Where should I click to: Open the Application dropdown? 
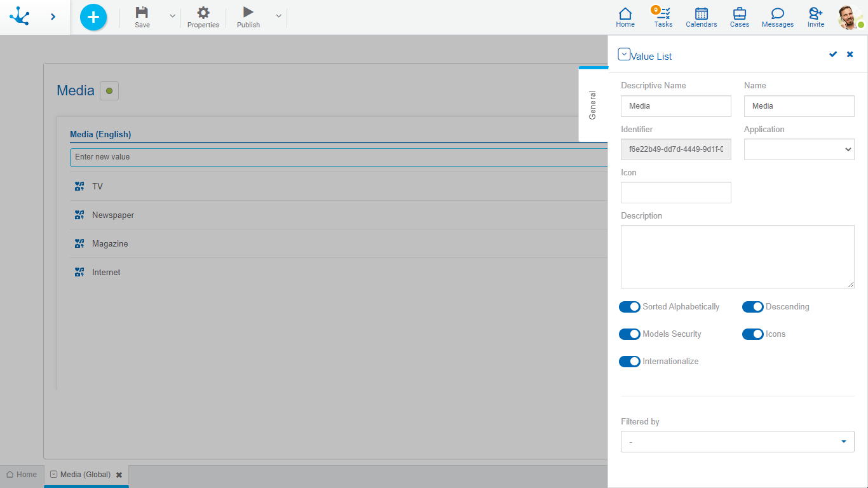click(x=799, y=149)
